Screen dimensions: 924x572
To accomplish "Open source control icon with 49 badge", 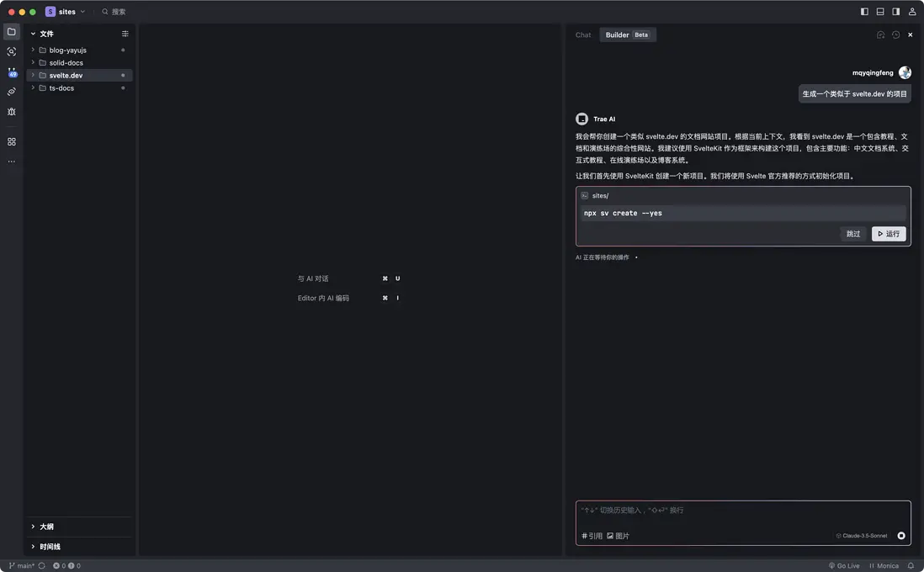I will 12,71.
